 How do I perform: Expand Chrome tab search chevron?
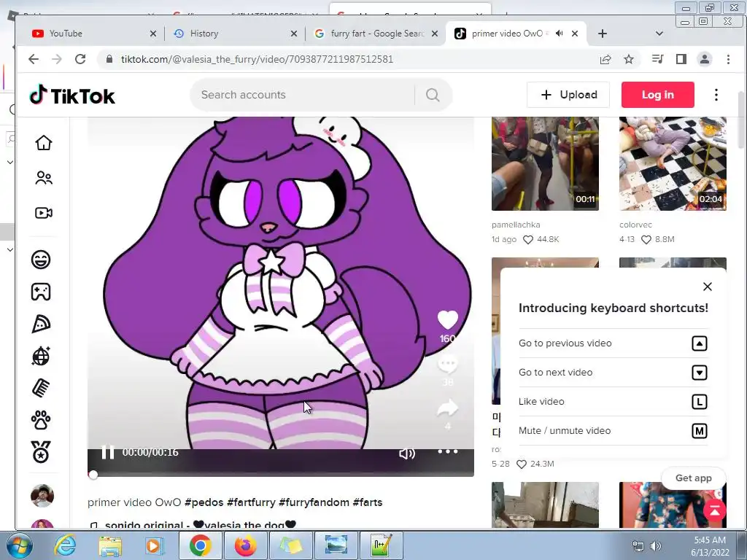coord(659,34)
